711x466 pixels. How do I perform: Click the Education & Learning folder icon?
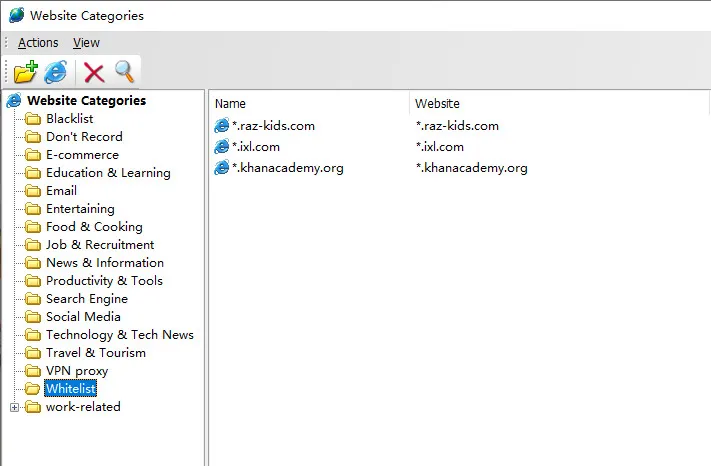[33, 173]
